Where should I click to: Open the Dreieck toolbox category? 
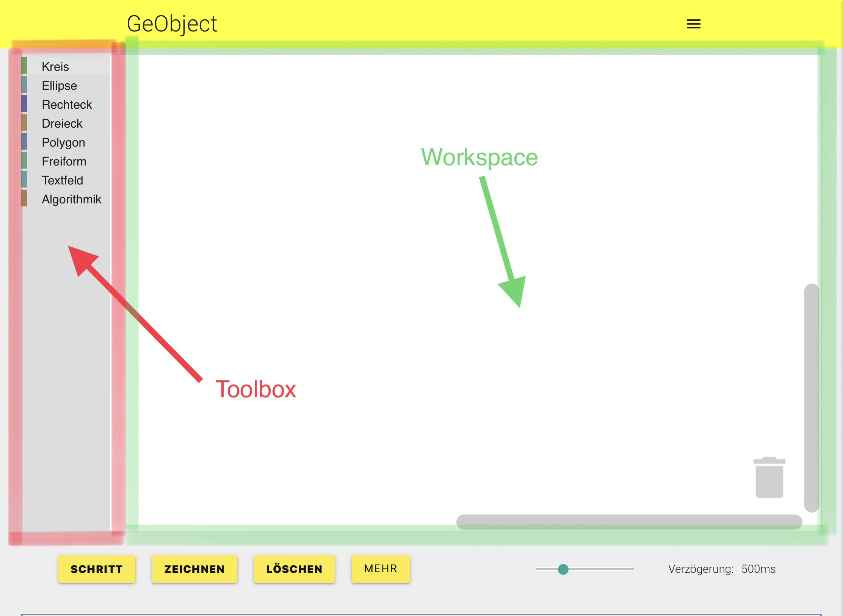pos(66,123)
